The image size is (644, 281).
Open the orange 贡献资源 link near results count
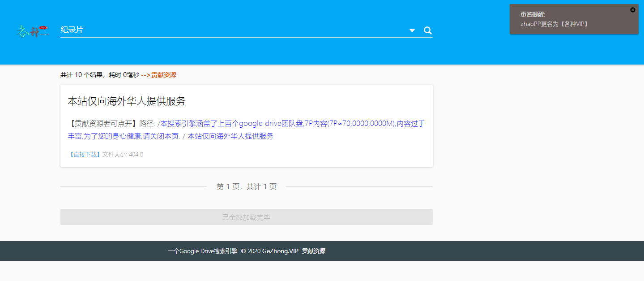point(163,75)
